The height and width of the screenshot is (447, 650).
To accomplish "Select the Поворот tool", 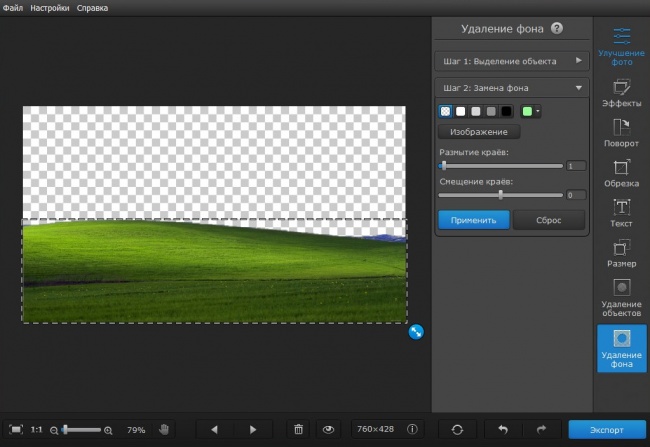I will pyautogui.click(x=621, y=133).
